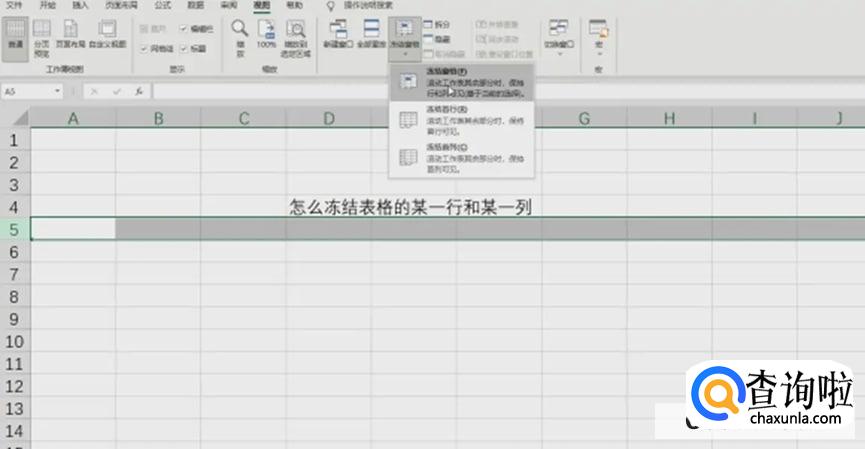Open the Formulas (公式) tab
Image resolution: width=865 pixels, height=449 pixels.
[163, 5]
